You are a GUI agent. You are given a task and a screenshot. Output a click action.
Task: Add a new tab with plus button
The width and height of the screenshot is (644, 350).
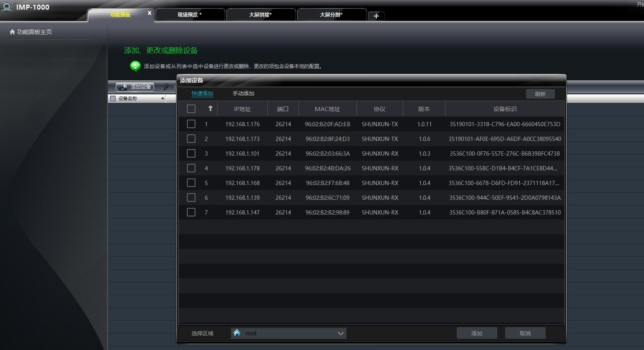click(x=376, y=16)
